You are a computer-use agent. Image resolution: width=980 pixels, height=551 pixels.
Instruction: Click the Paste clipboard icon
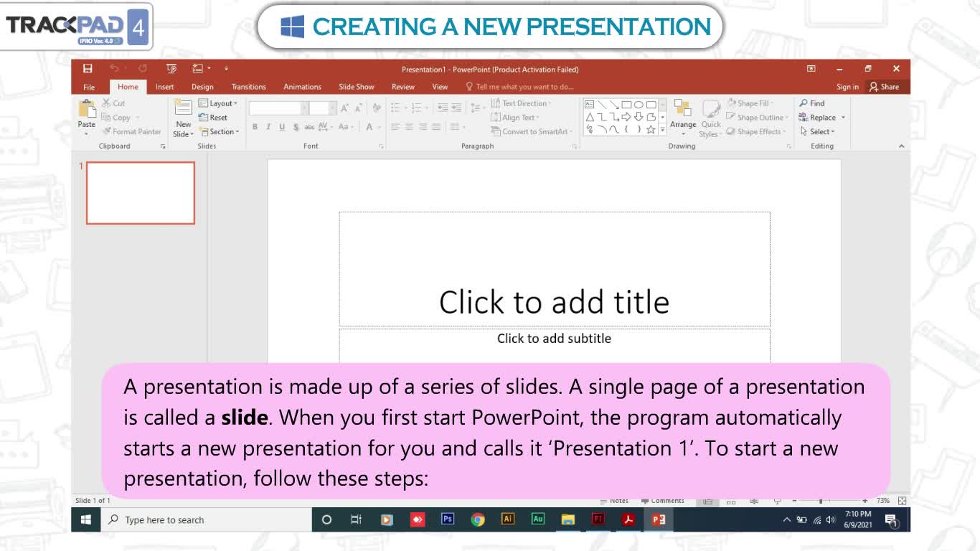coord(87,109)
